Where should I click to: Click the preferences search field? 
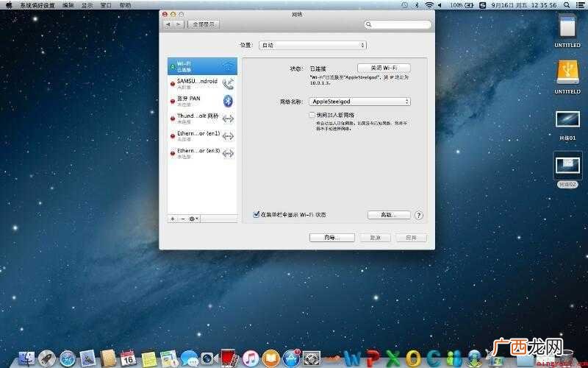[x=398, y=24]
